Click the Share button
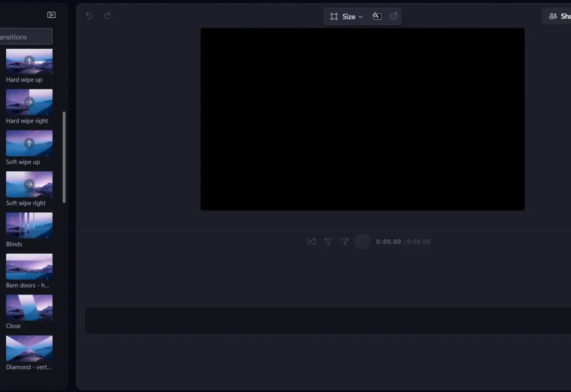571x392 pixels. (x=559, y=16)
